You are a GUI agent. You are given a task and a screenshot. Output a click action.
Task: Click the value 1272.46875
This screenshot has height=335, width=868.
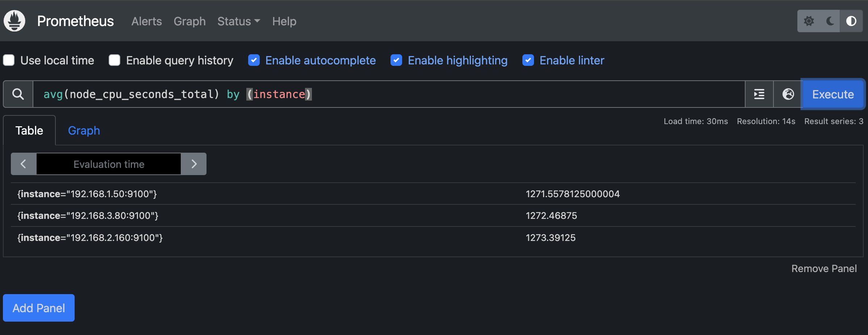pos(551,216)
